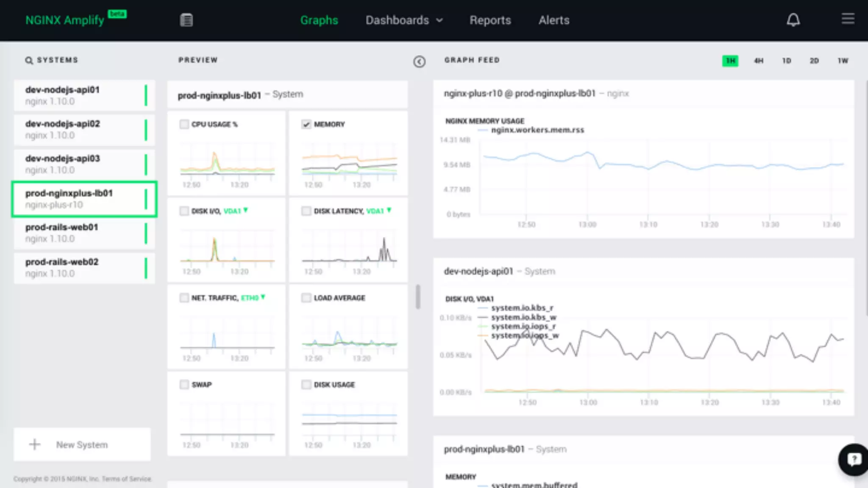Go to the Graphs tab
Image resolution: width=868 pixels, height=488 pixels.
coord(319,20)
